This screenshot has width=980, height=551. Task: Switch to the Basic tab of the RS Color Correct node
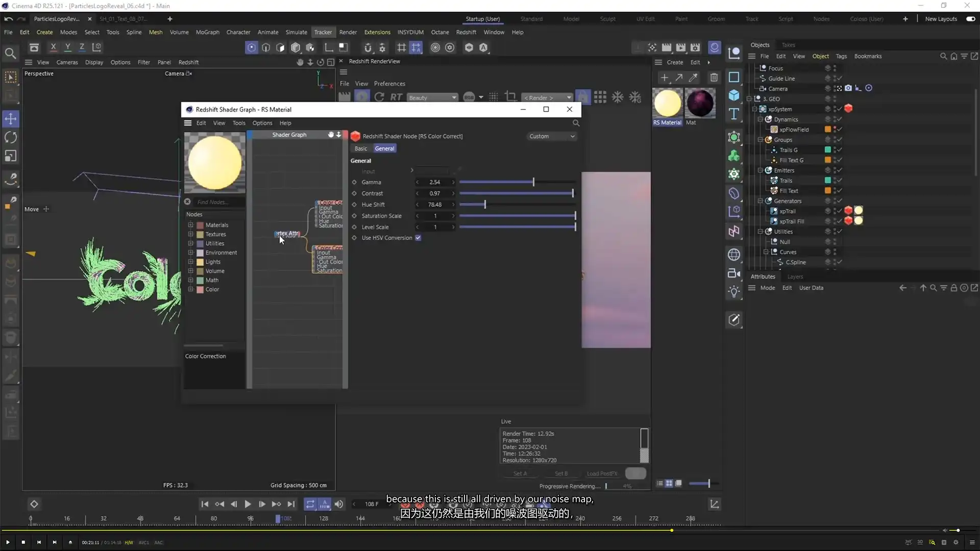(x=361, y=148)
